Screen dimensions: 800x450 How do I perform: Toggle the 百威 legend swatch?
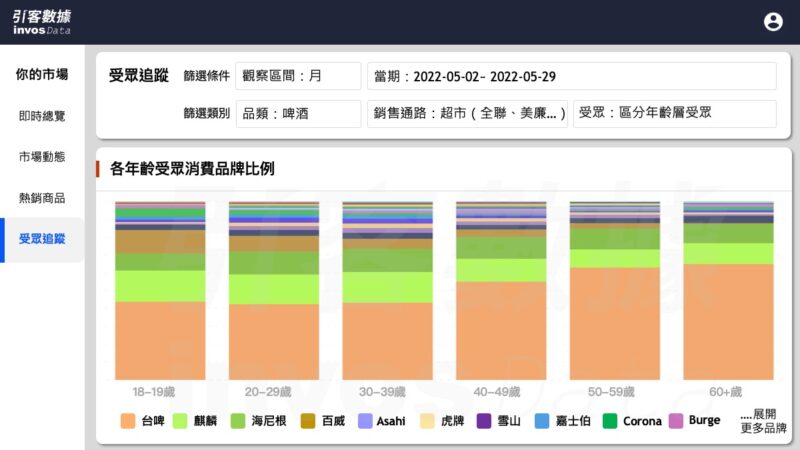click(x=308, y=421)
